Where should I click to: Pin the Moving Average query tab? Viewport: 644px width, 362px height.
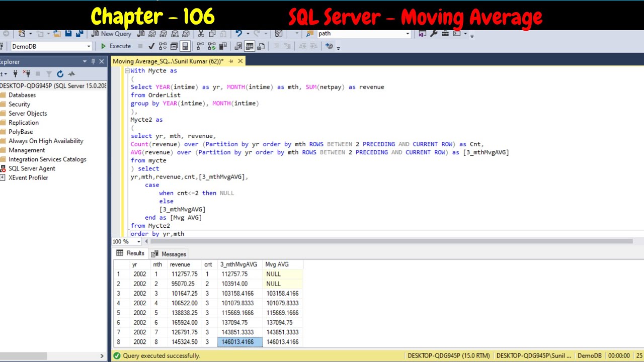pos(231,61)
